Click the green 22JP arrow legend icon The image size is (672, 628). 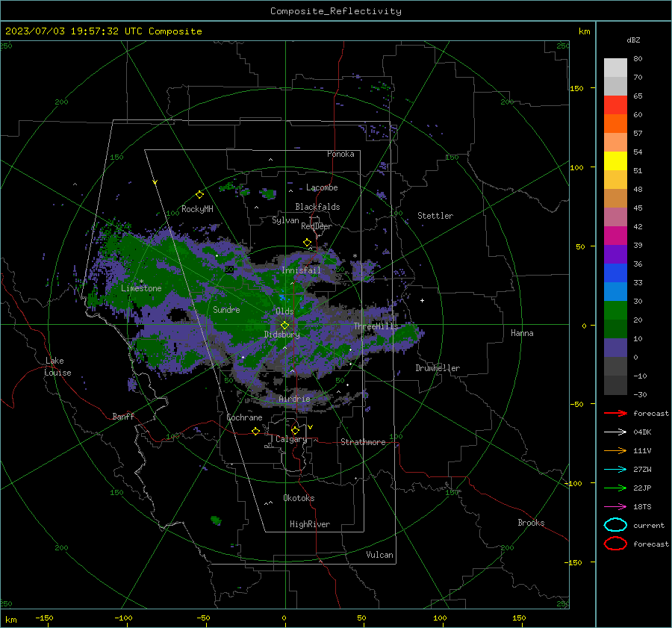click(615, 488)
